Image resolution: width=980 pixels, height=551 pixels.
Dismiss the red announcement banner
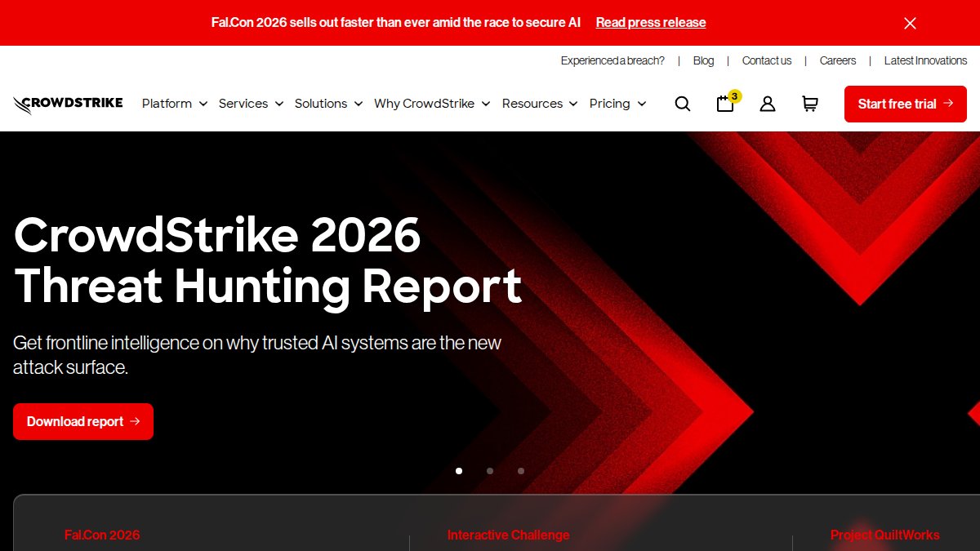[910, 23]
